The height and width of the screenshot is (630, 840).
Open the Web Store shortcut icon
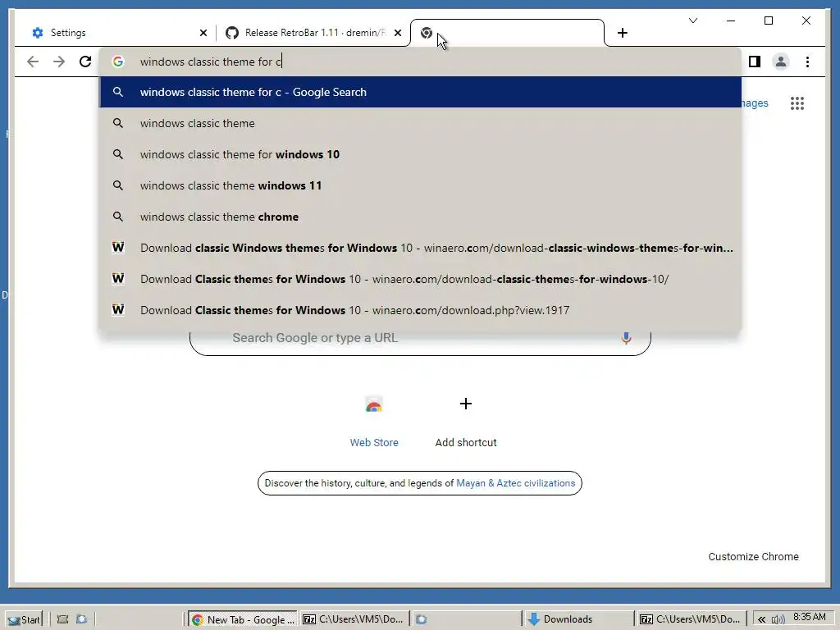(x=374, y=404)
